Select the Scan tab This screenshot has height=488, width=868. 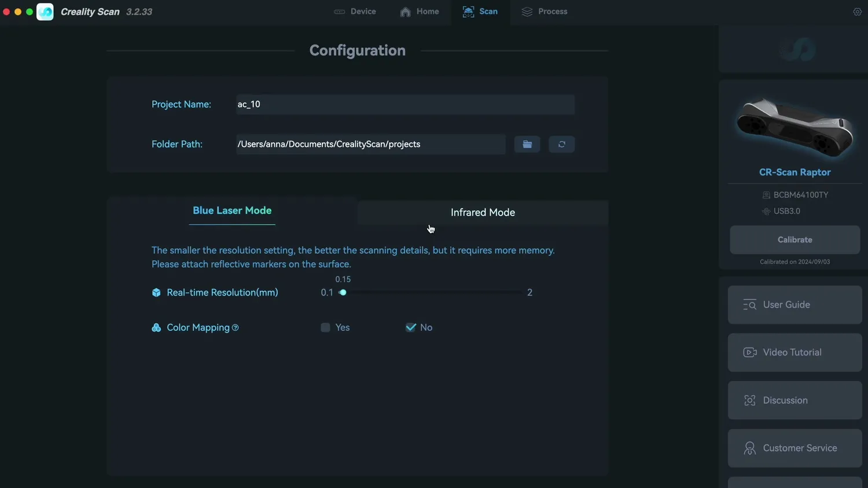480,12
